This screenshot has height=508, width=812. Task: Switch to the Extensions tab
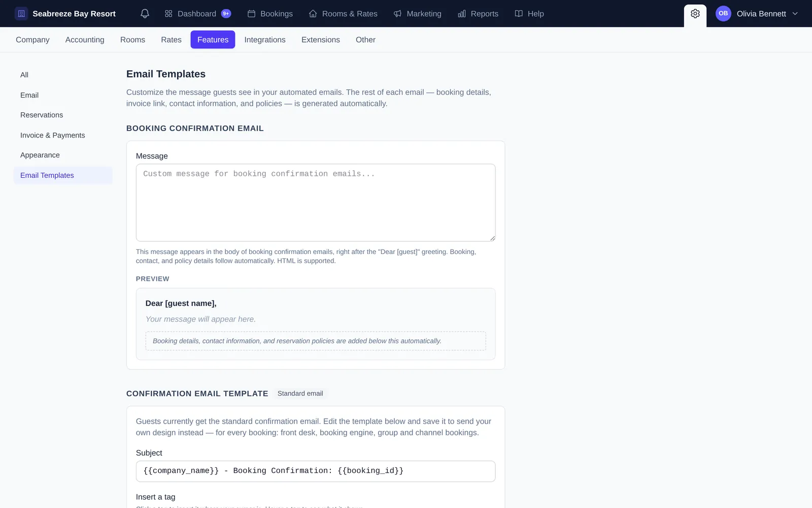[x=321, y=40]
